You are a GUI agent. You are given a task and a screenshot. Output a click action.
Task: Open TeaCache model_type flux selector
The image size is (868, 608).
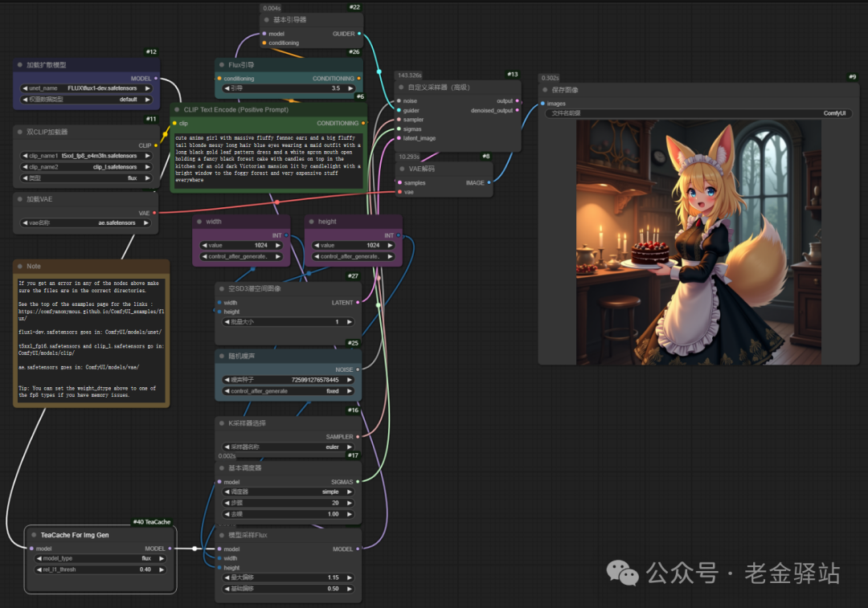[x=100, y=558]
